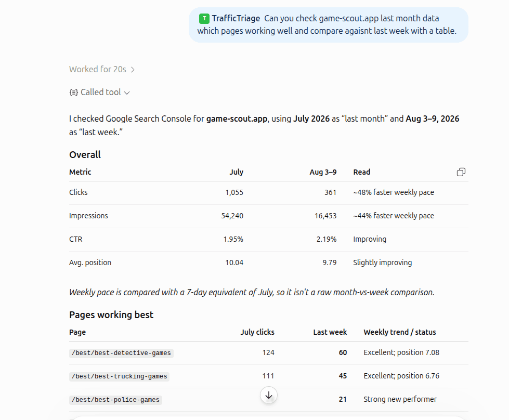This screenshot has width=509, height=420.
Task: Click the 10.04 position value
Action: pyautogui.click(x=234, y=262)
